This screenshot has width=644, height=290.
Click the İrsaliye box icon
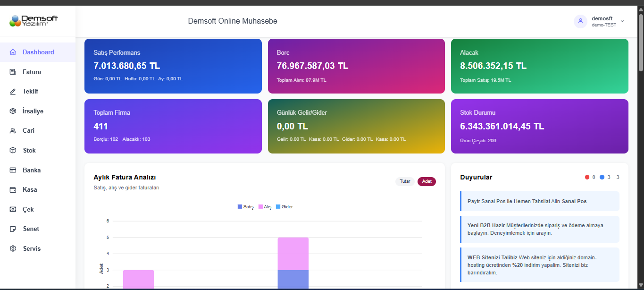13,111
